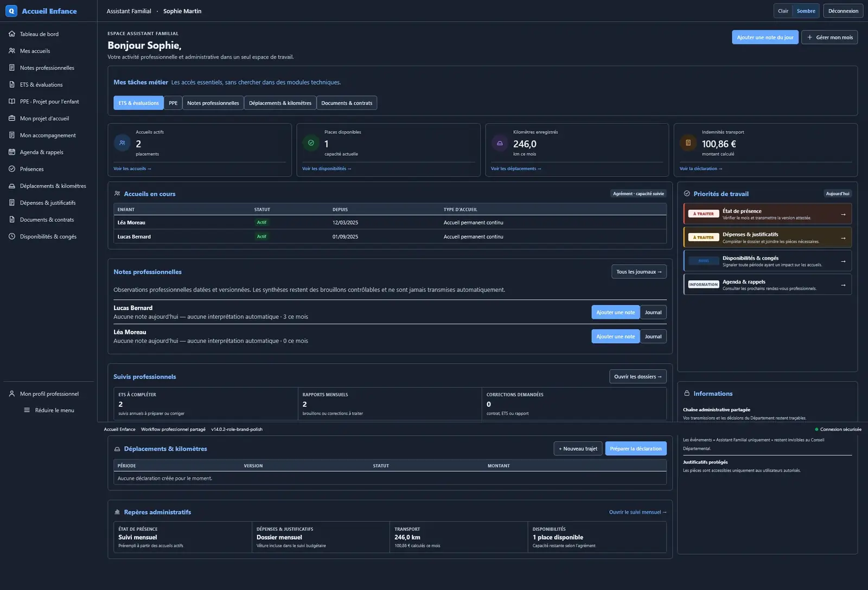Open État de présence priority arrow
Image resolution: width=868 pixels, height=590 pixels.
pyautogui.click(x=843, y=214)
